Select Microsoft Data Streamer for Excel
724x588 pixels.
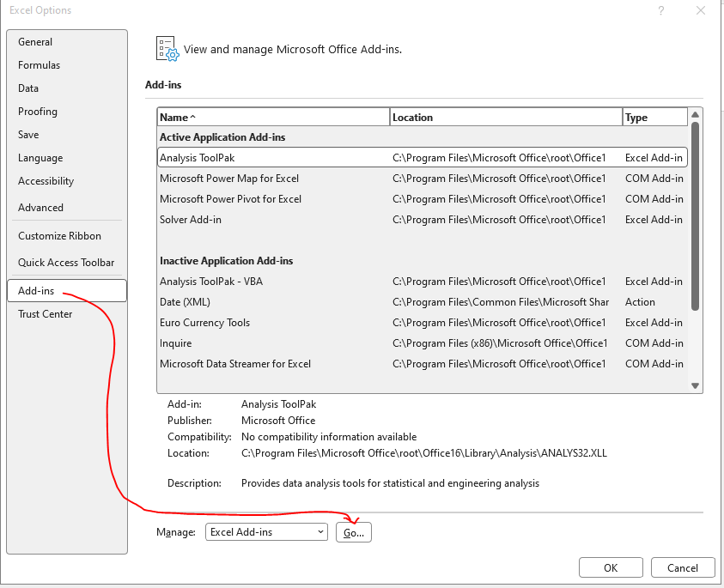(x=423, y=364)
